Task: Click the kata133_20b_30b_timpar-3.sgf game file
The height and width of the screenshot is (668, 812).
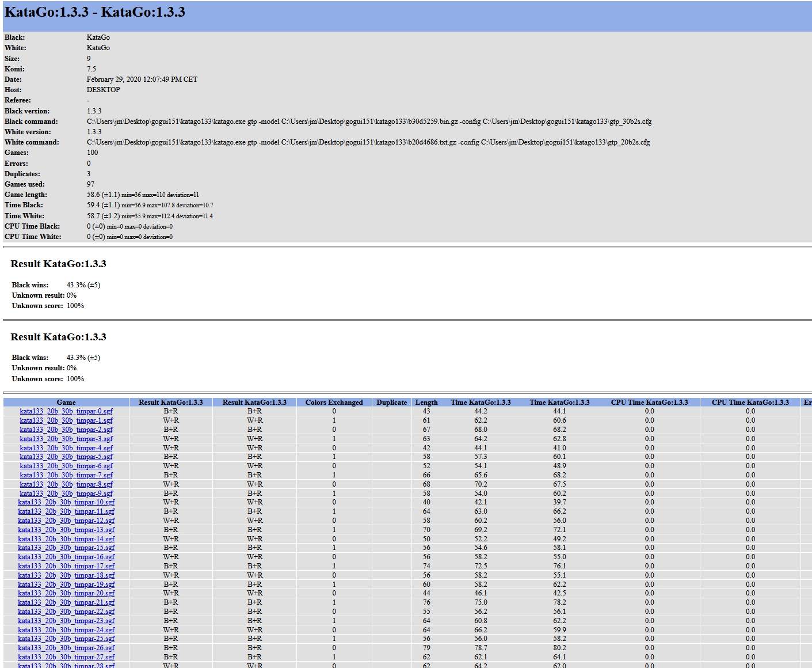Action: pos(66,439)
